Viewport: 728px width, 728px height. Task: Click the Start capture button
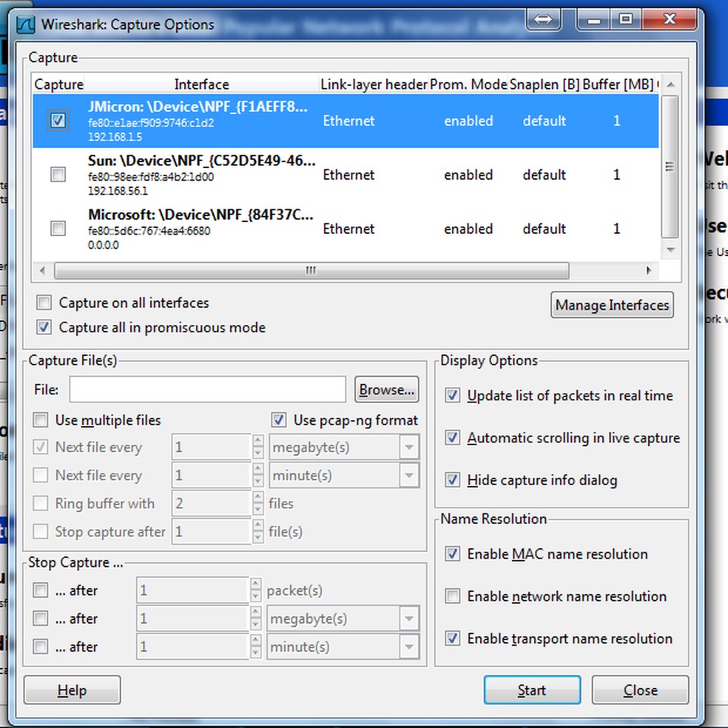click(x=532, y=690)
